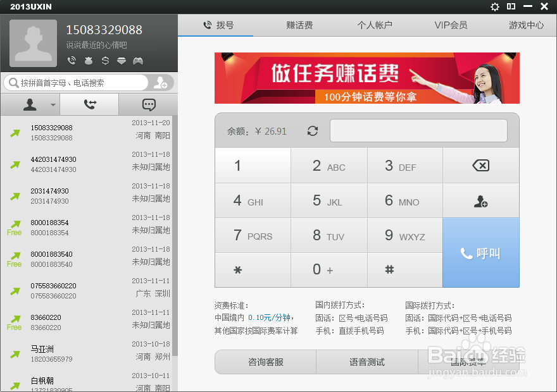Edit the mood status text 说说最近的心情吧

pyautogui.click(x=97, y=45)
